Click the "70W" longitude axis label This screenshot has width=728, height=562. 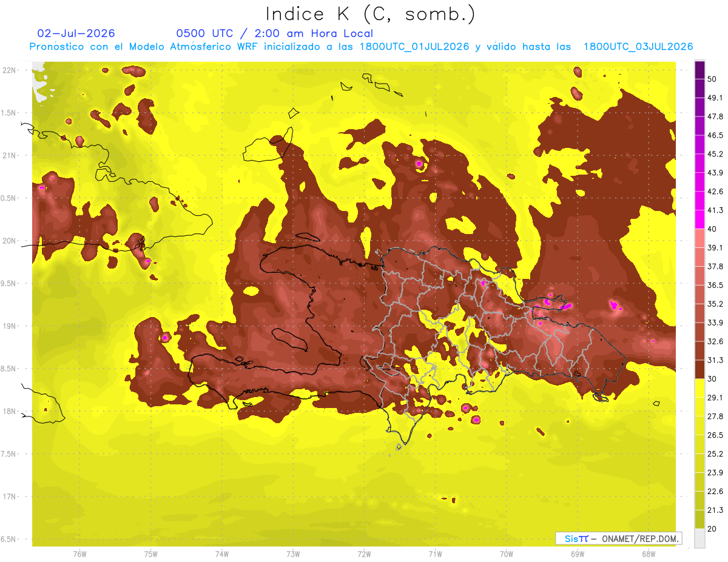pyautogui.click(x=506, y=554)
